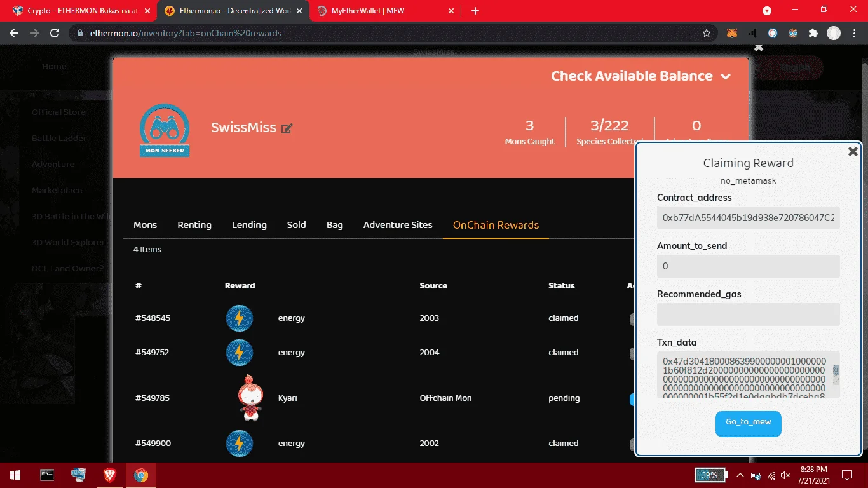Launch Brave browser from taskbar

point(110,475)
